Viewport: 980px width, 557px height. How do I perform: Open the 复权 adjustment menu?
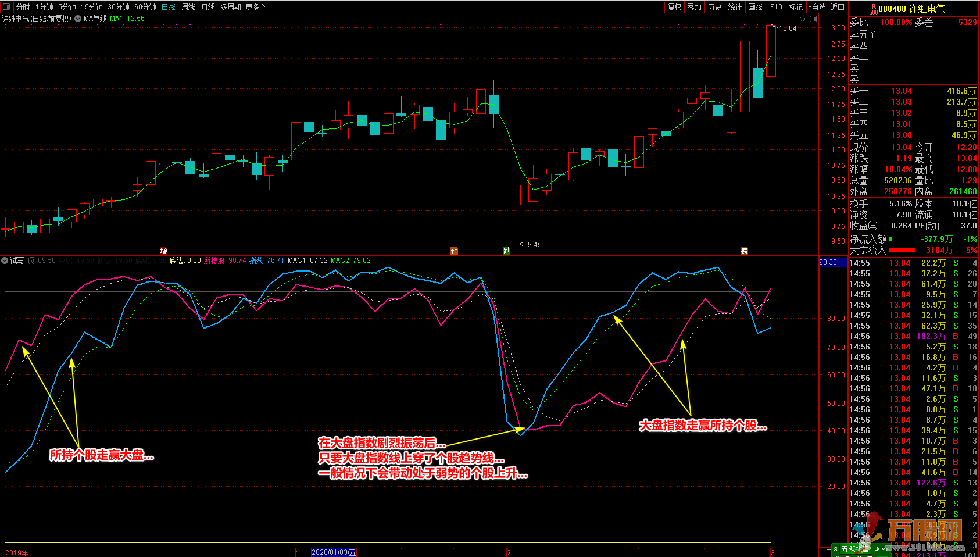coord(674,7)
